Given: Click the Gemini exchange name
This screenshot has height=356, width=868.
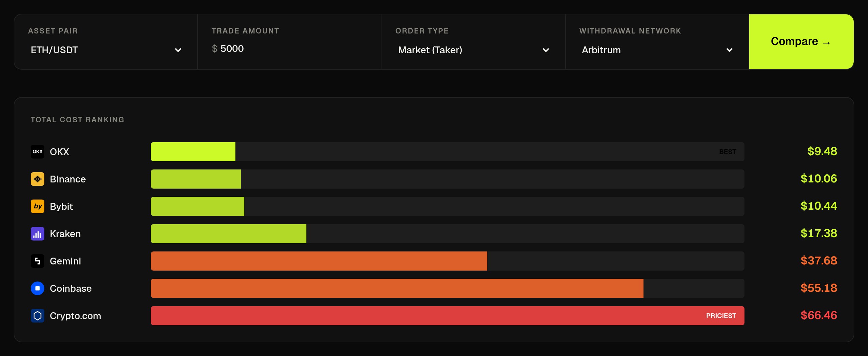Looking at the screenshot, I should pos(66,261).
